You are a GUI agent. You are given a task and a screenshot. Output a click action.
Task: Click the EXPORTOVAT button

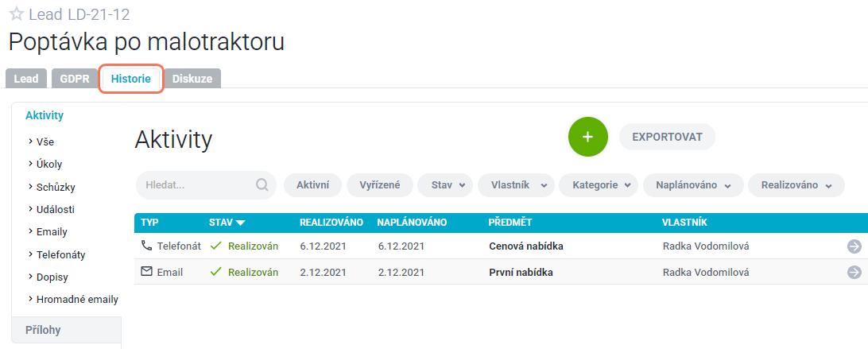click(x=667, y=137)
